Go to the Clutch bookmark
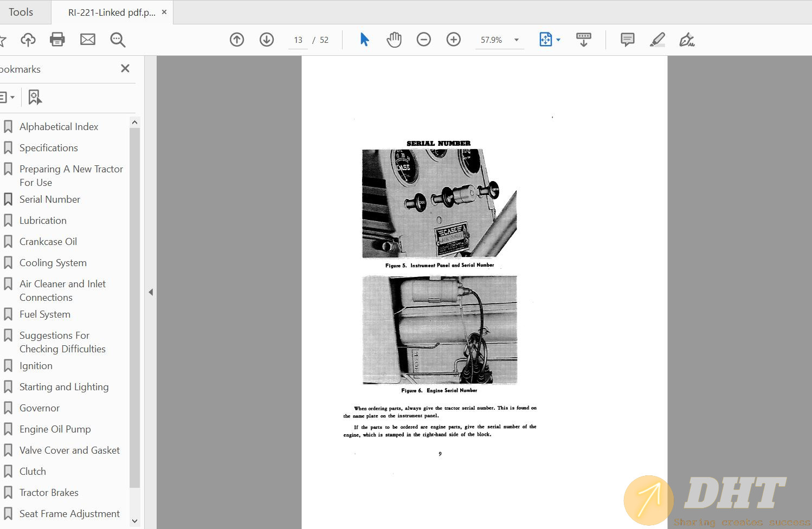The image size is (812, 529). tap(33, 472)
